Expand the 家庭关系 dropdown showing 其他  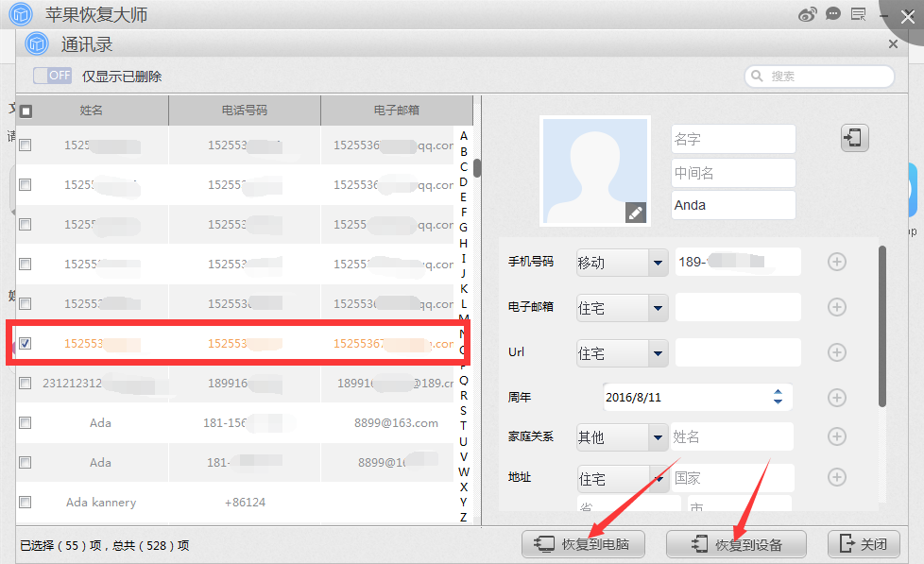click(x=659, y=437)
